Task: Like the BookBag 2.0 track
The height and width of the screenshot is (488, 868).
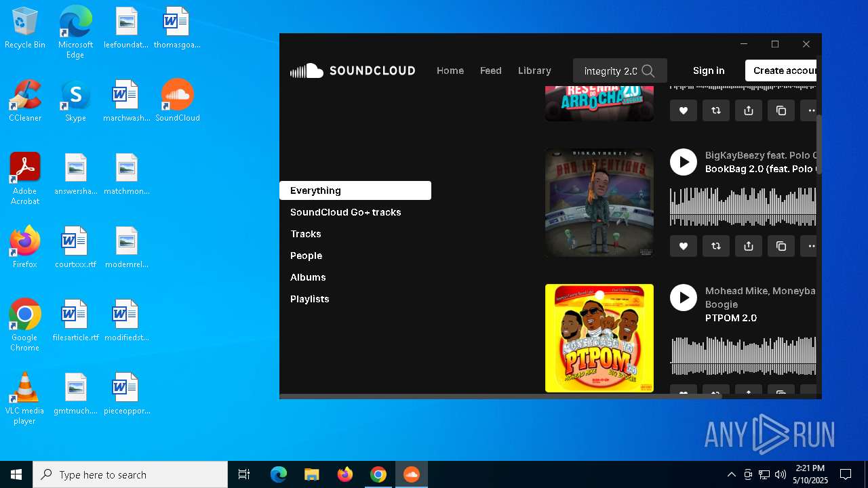Action: pos(684,246)
